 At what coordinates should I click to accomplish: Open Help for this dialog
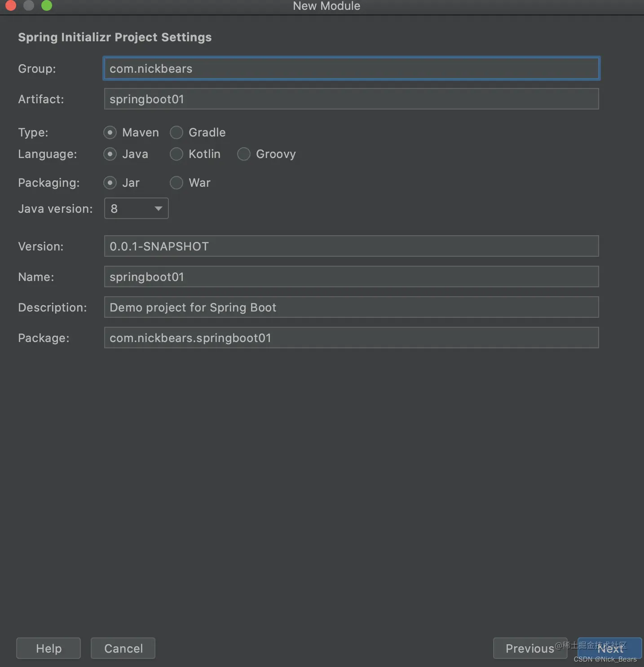coord(49,648)
